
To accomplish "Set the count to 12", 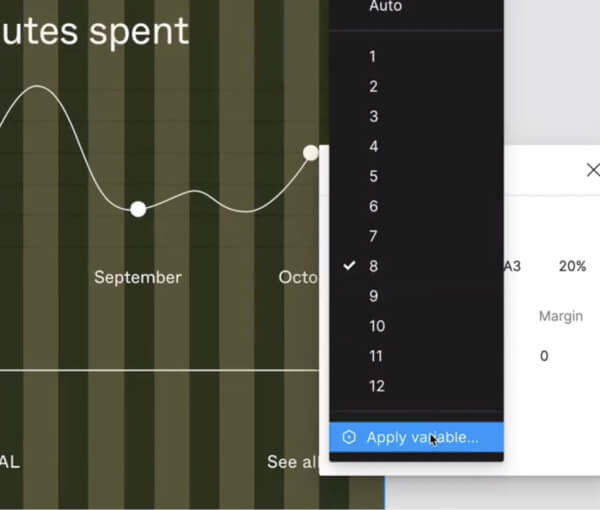I will click(x=376, y=387).
